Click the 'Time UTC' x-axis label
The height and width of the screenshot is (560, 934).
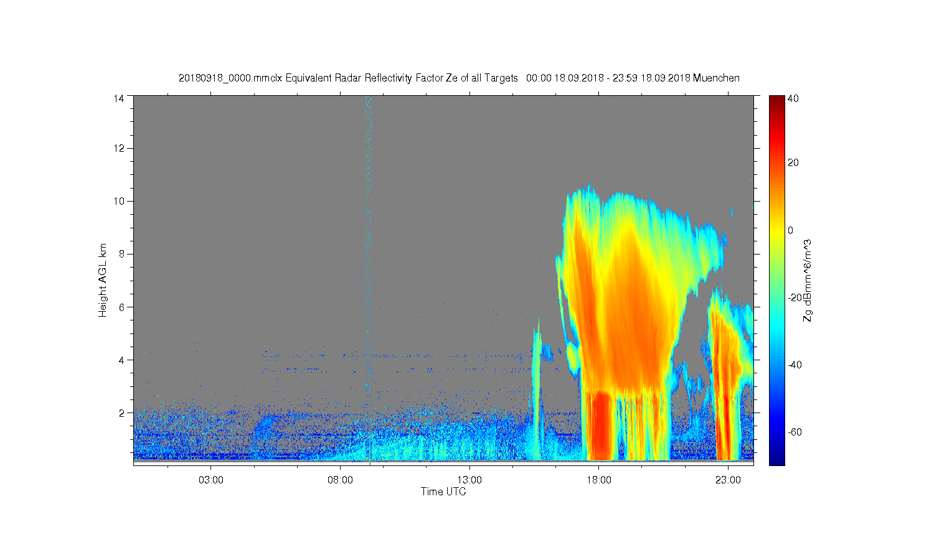tap(443, 492)
